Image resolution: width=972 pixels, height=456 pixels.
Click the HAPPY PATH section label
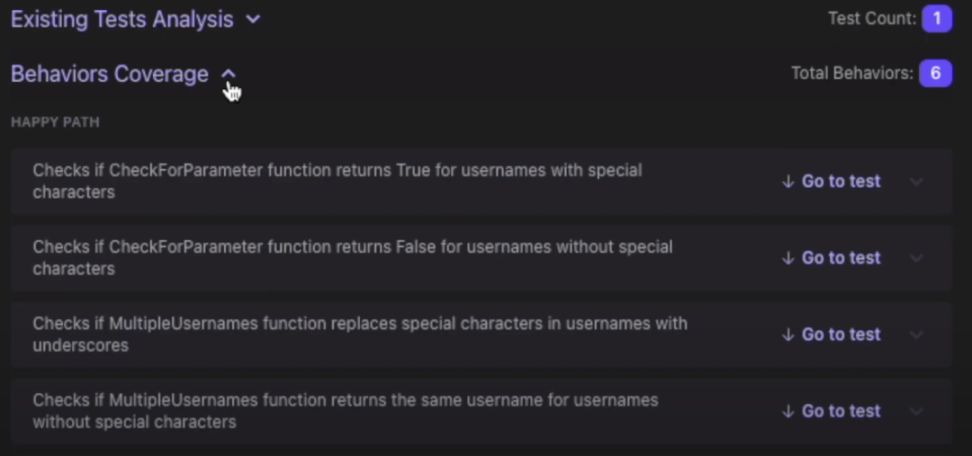click(x=55, y=122)
